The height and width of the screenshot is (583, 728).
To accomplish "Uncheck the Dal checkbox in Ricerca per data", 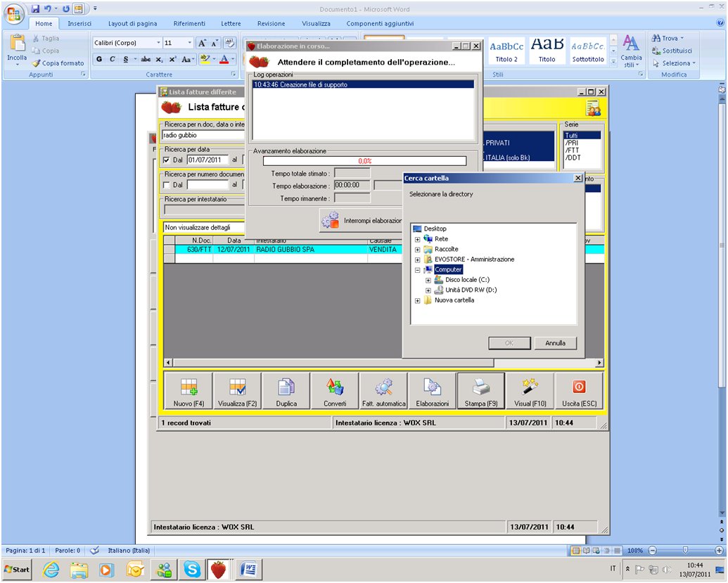I will 167,160.
